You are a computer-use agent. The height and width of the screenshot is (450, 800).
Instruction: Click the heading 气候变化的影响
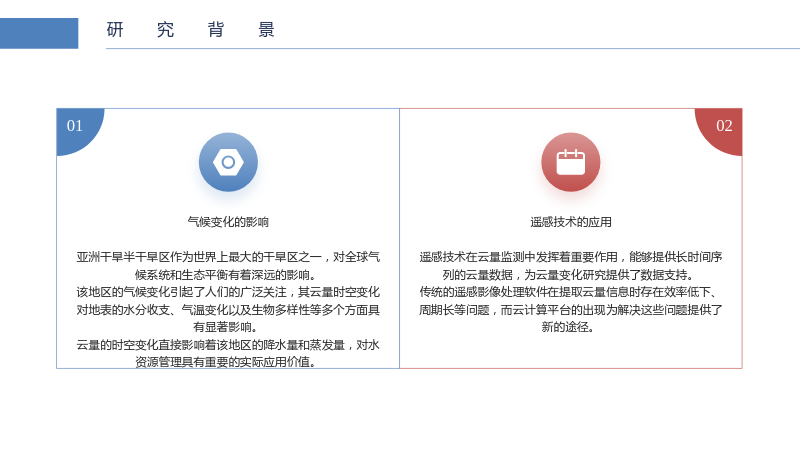coord(228,222)
